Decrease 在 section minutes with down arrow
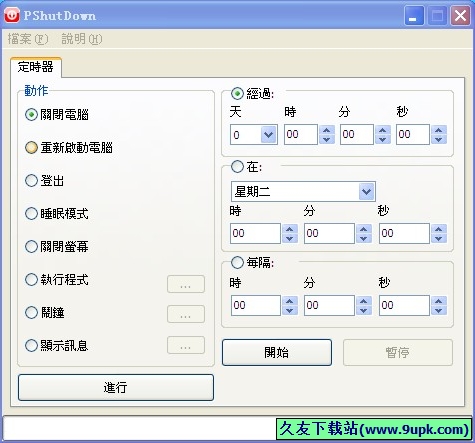 (364, 238)
